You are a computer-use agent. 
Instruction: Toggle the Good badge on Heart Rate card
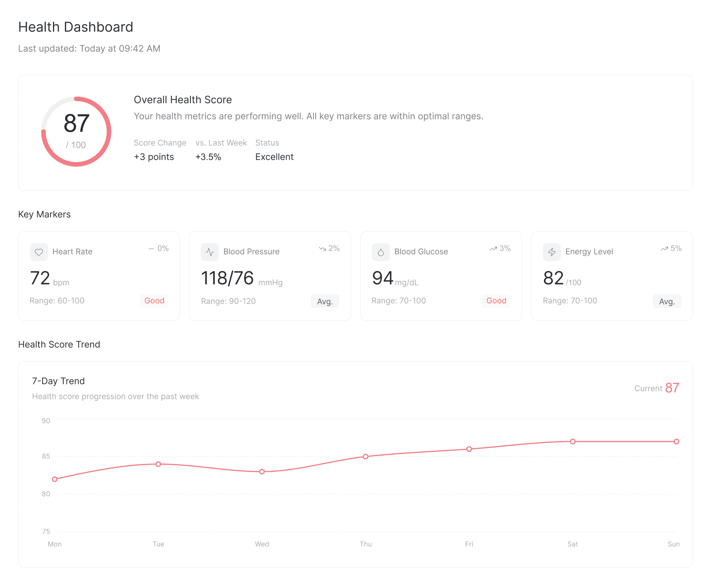[x=154, y=301]
